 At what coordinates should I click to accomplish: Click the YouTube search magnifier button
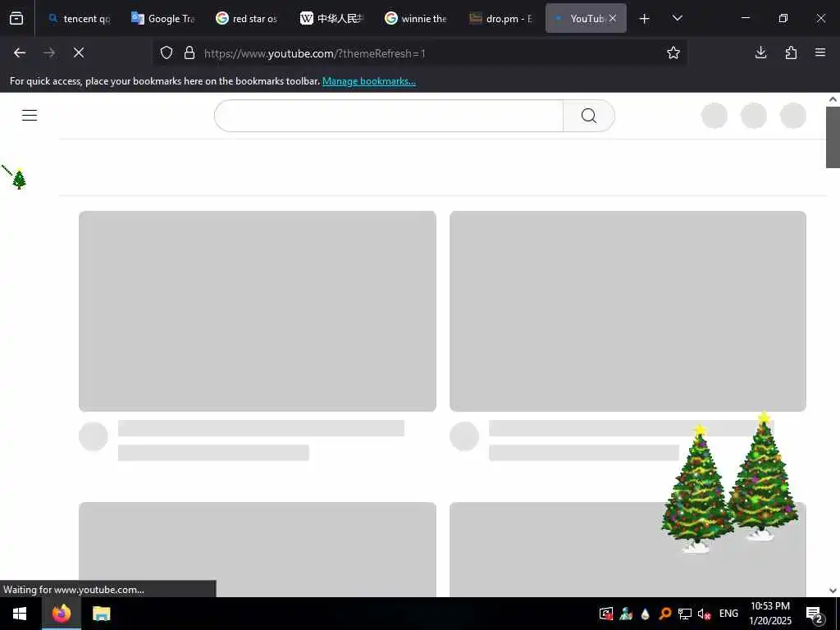[x=589, y=116]
